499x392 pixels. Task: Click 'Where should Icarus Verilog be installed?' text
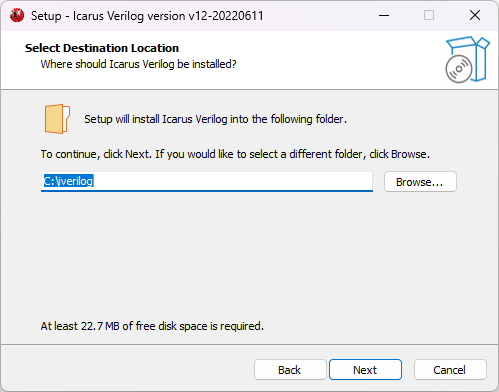[x=138, y=64]
